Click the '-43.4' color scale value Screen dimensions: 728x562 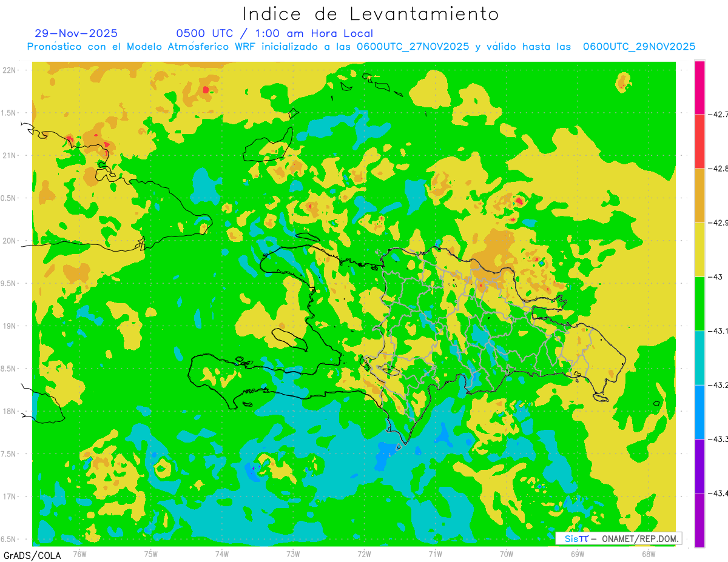pyautogui.click(x=719, y=493)
